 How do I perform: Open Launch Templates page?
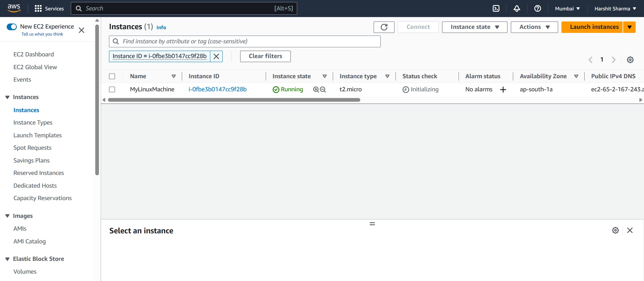coord(38,135)
